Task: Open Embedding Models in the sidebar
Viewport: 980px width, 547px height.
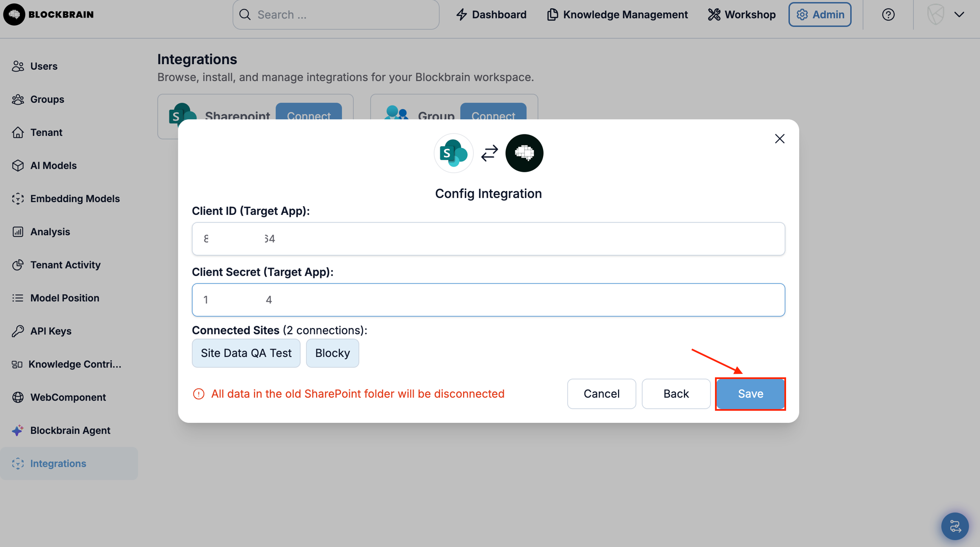Action: [x=75, y=199]
